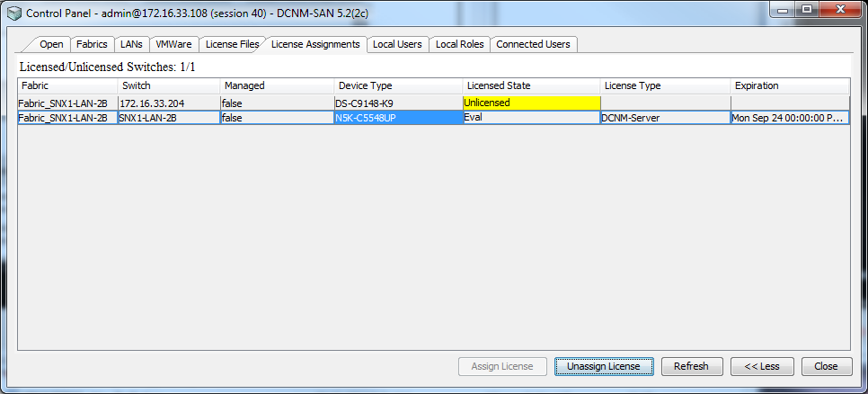
Task: Sort by the License Type column header
Action: click(x=665, y=85)
